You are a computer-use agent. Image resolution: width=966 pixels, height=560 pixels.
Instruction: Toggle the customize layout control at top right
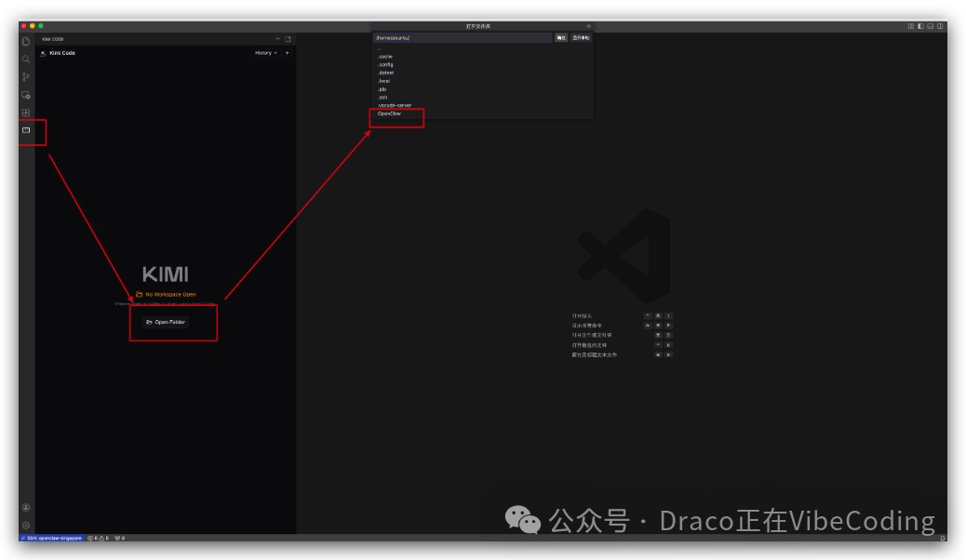pyautogui.click(x=911, y=26)
